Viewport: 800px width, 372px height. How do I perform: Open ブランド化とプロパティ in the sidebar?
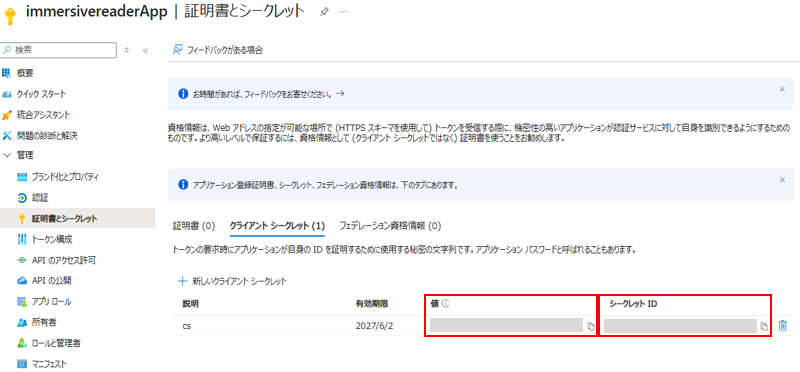[65, 177]
